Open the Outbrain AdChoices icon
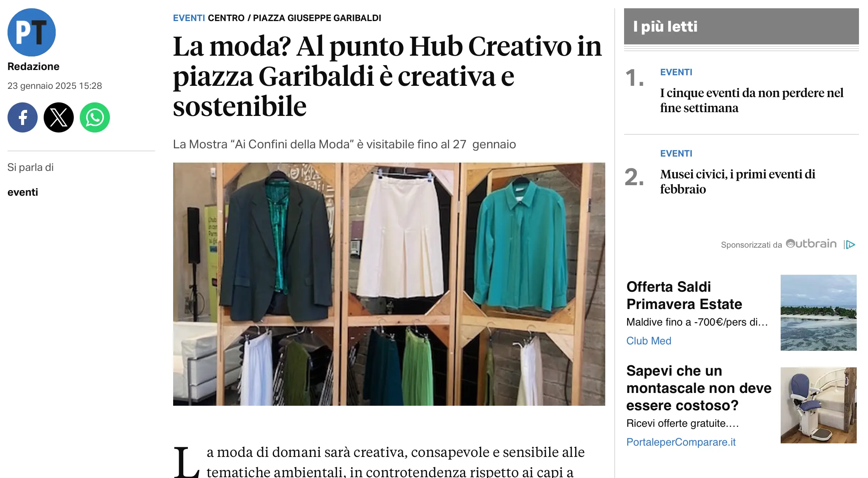Screen dimensions: 868x478 [x=850, y=245]
